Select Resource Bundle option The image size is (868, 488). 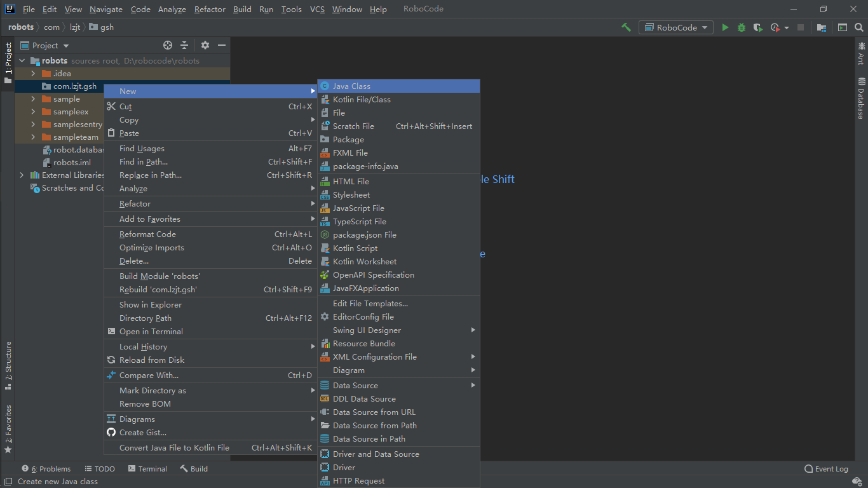coord(398,343)
